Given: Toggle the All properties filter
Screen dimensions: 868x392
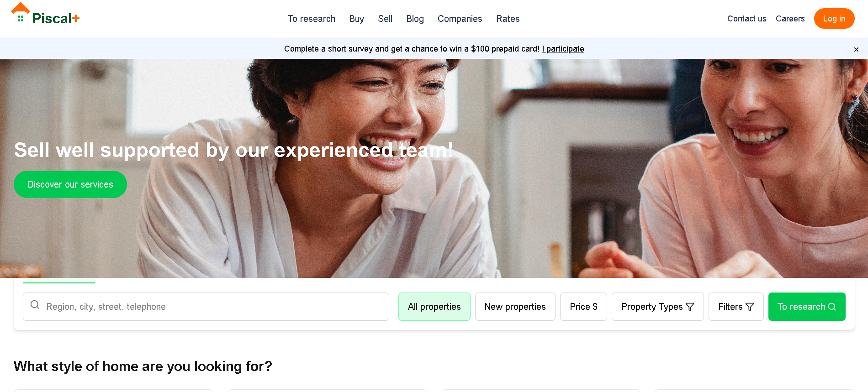Looking at the screenshot, I should point(434,307).
